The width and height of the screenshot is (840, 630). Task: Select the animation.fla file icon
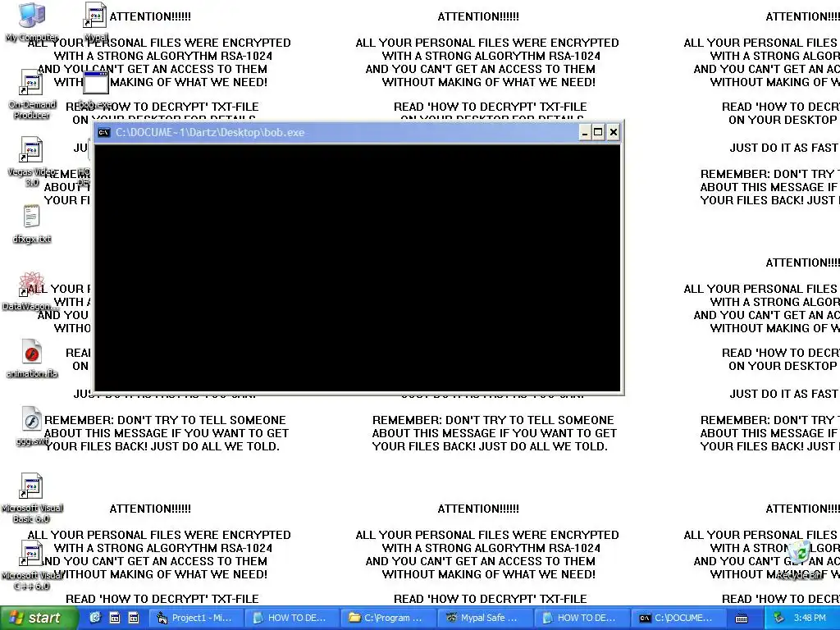32,358
